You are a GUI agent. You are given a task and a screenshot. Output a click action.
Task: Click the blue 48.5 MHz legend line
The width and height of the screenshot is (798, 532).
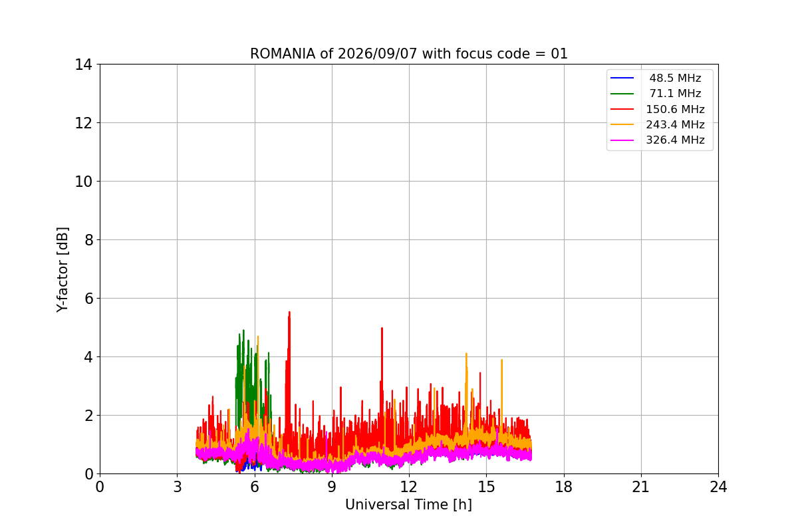click(622, 78)
